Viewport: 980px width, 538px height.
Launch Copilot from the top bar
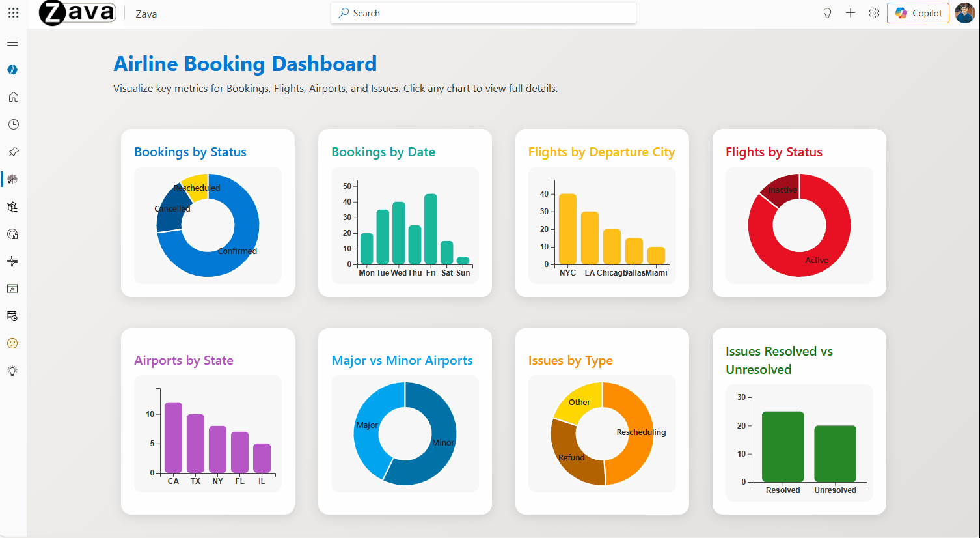[x=918, y=12]
